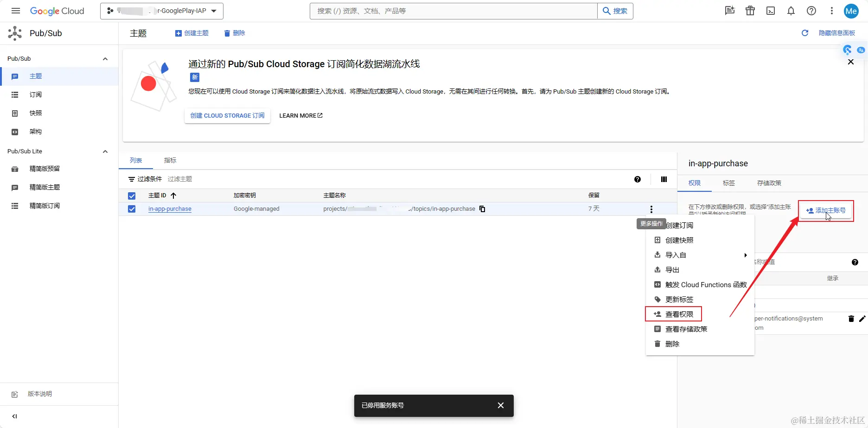Focus the top resource search field

tap(453, 11)
